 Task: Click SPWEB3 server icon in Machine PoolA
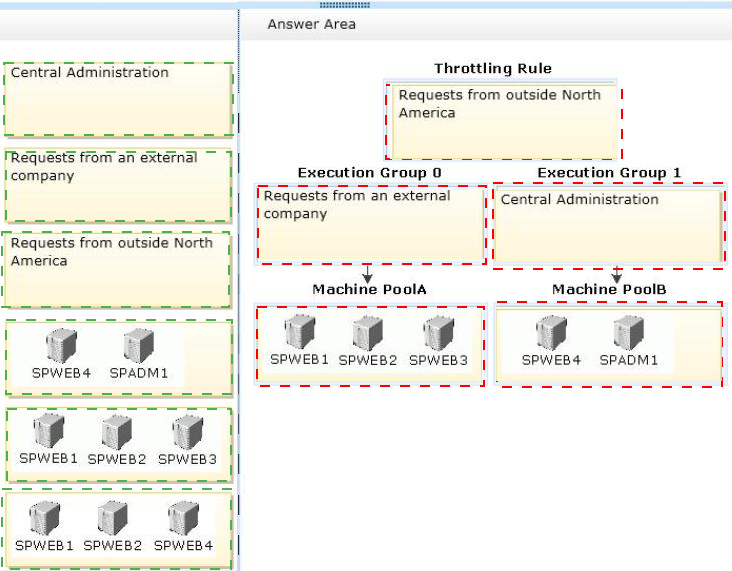pos(438,334)
